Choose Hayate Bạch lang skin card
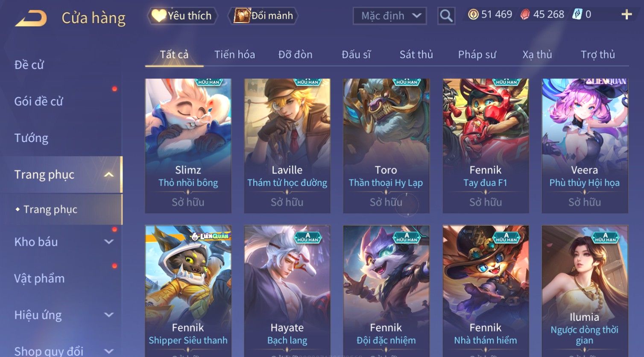The image size is (644, 357). click(x=287, y=291)
